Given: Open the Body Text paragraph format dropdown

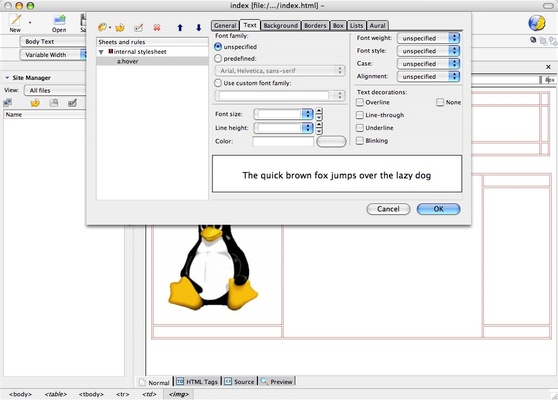Looking at the screenshot, I should pyautogui.click(x=53, y=42).
